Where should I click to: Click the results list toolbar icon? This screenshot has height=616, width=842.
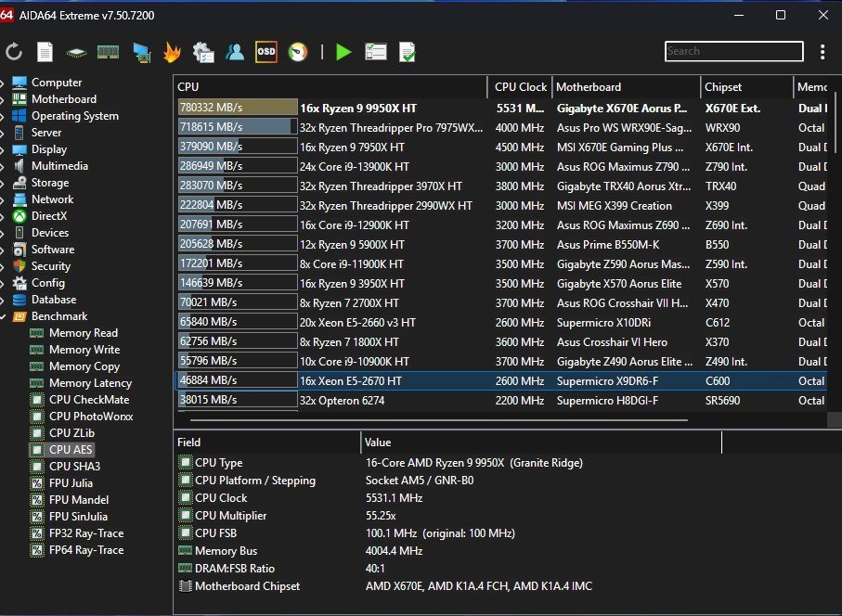[x=376, y=52]
